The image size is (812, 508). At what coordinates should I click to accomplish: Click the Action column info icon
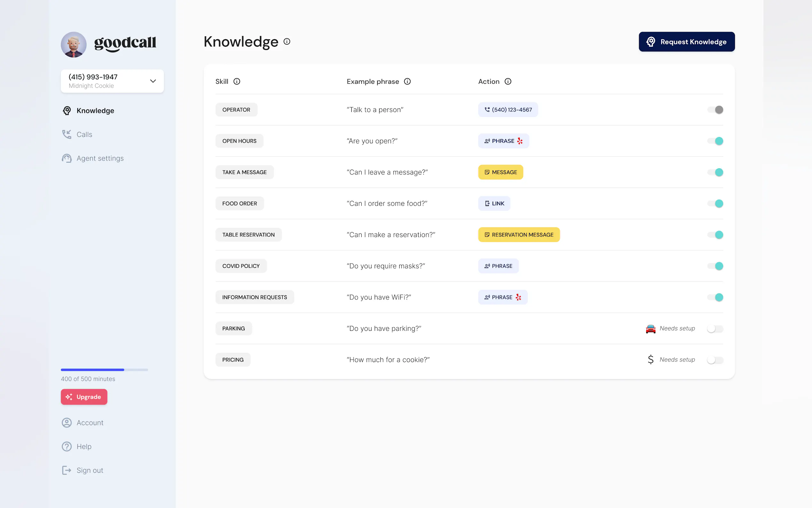(x=508, y=81)
